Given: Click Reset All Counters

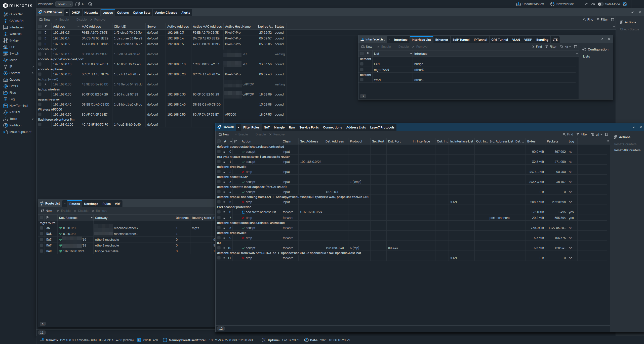Looking at the screenshot, I should (x=627, y=150).
